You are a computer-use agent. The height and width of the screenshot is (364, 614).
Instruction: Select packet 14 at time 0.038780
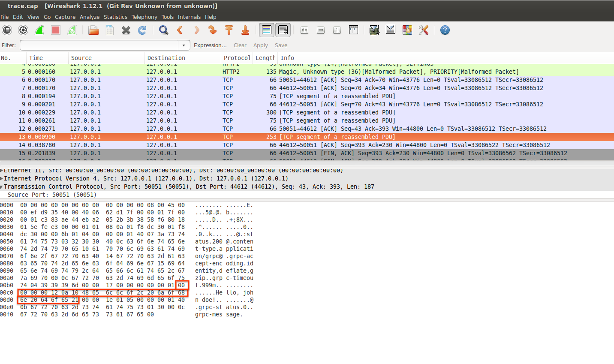coord(307,145)
